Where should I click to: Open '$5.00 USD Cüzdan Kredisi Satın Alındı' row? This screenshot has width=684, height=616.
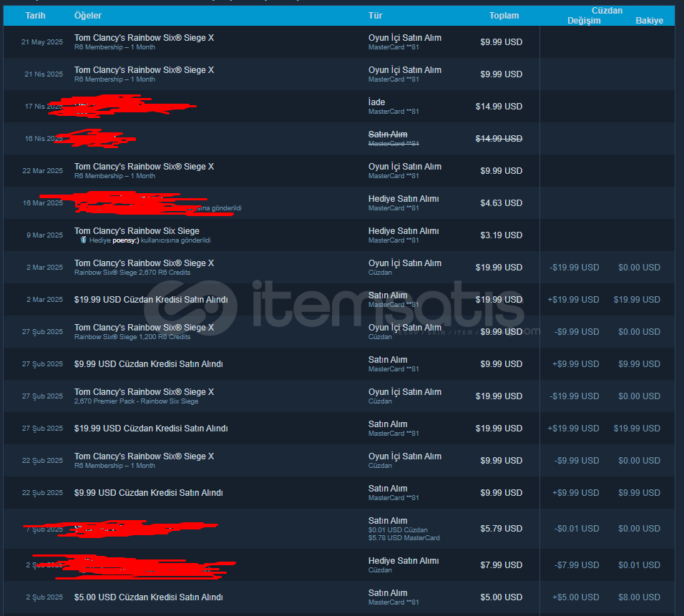tap(339, 597)
